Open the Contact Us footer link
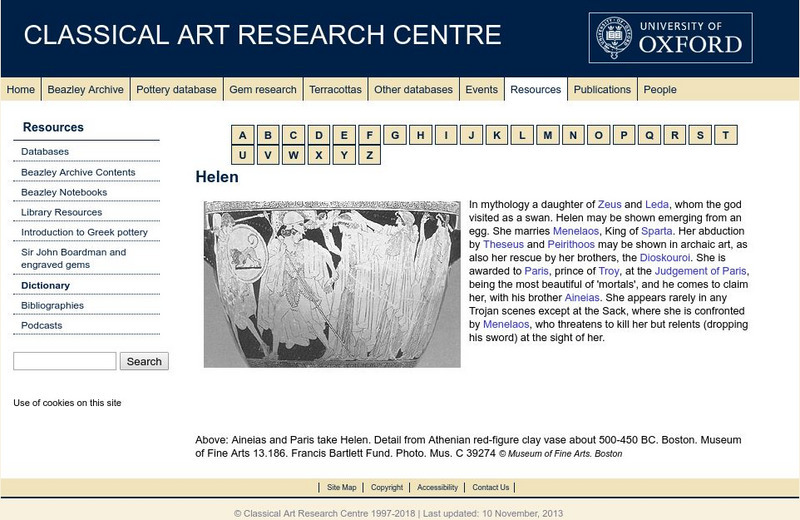Viewport: 800px width, 520px height. coord(490,487)
